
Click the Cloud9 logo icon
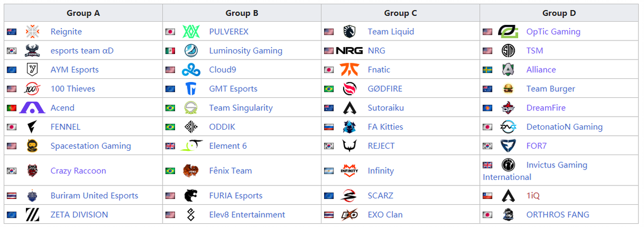(191, 70)
